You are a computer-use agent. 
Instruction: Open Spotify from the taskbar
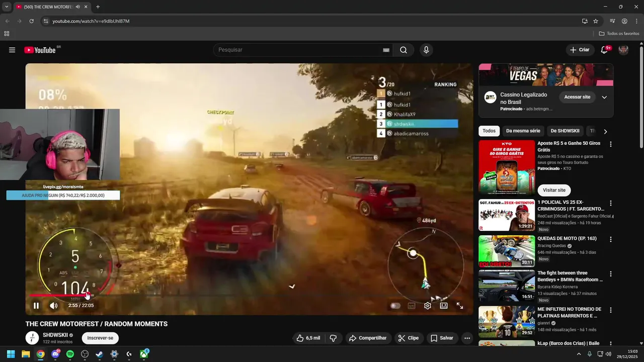click(x=70, y=354)
